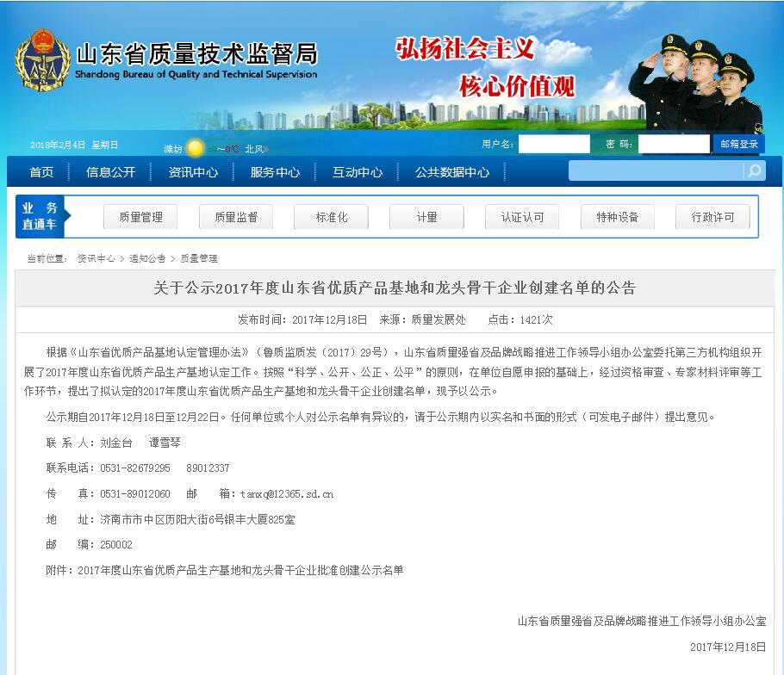Select the 行政许可 shortcut button
This screenshot has width=784, height=675.
point(712,217)
